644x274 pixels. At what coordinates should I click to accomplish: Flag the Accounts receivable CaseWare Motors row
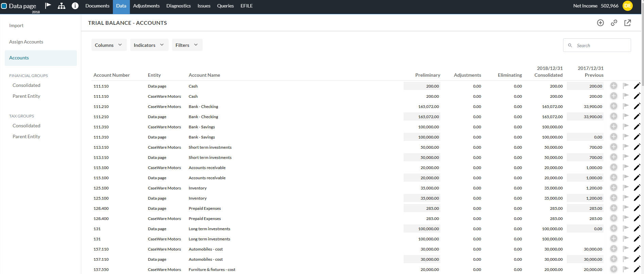click(x=626, y=167)
